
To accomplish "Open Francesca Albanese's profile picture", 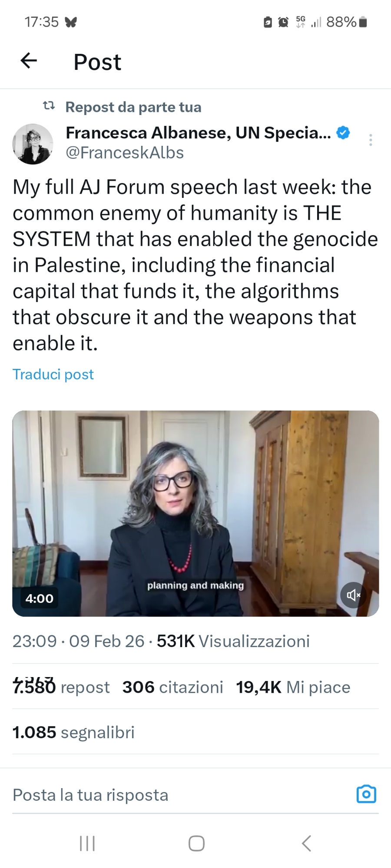I will pos(33,144).
